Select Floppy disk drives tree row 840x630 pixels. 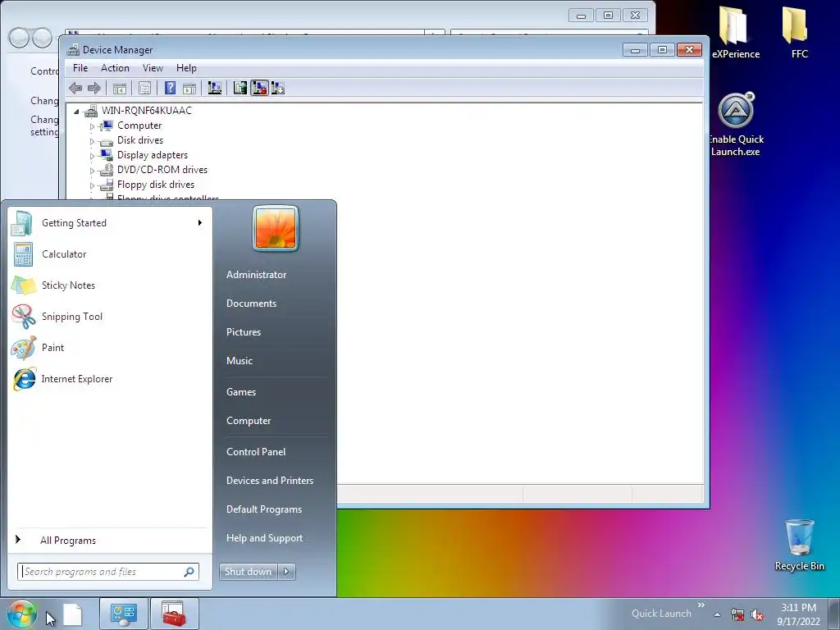[156, 185]
